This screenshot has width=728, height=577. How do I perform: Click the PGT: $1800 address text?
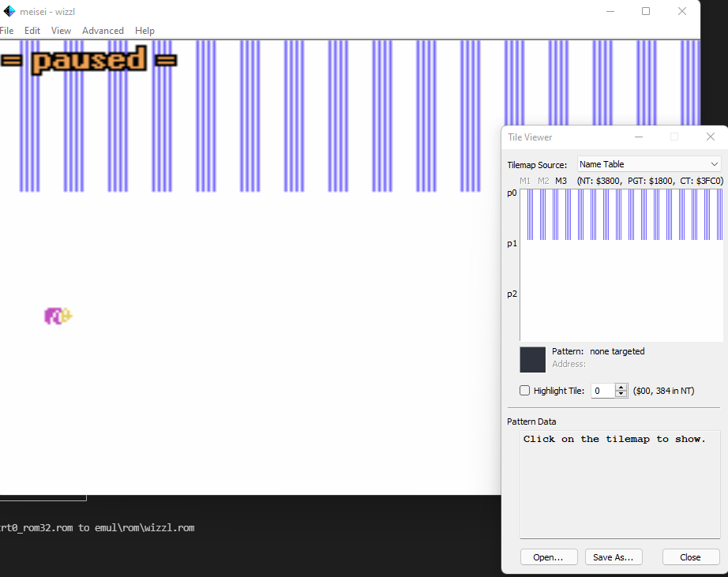(x=650, y=181)
